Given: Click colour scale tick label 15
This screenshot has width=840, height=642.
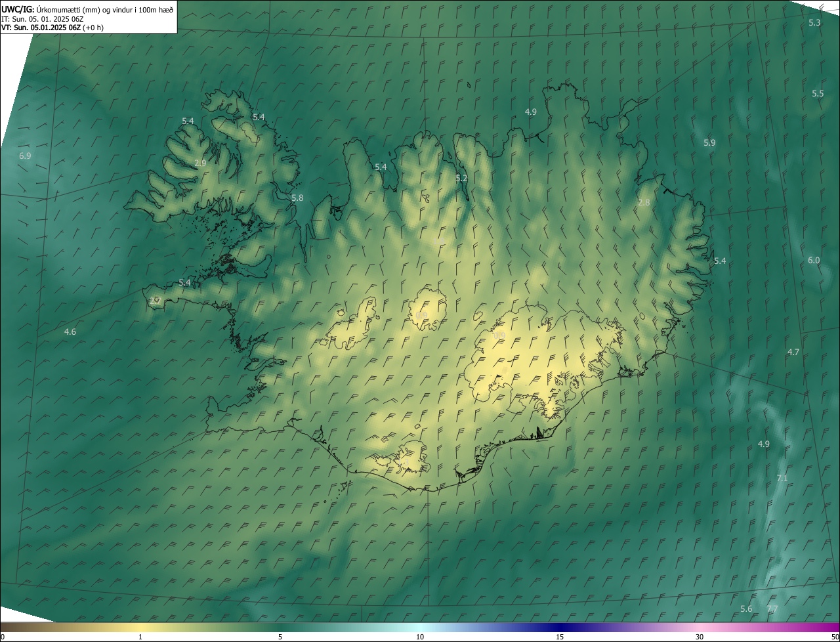Looking at the screenshot, I should [560, 637].
